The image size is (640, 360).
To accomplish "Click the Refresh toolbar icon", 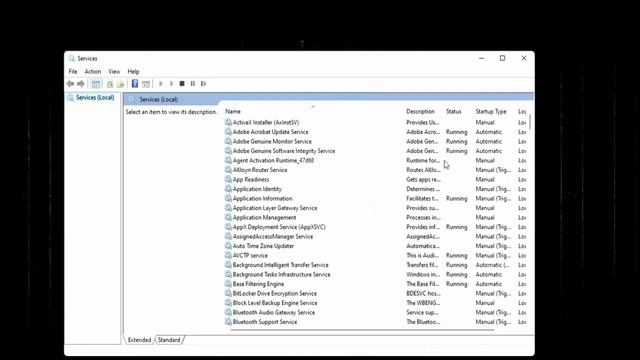I will click(110, 84).
